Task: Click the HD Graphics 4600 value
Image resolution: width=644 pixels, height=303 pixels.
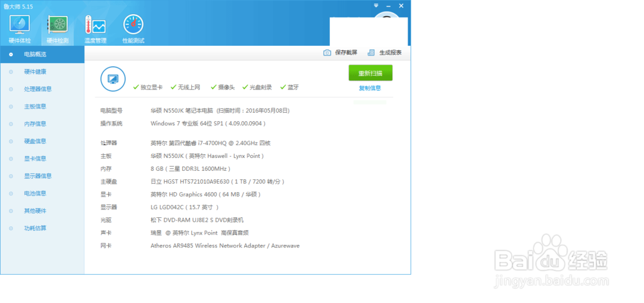Action: (x=206, y=195)
